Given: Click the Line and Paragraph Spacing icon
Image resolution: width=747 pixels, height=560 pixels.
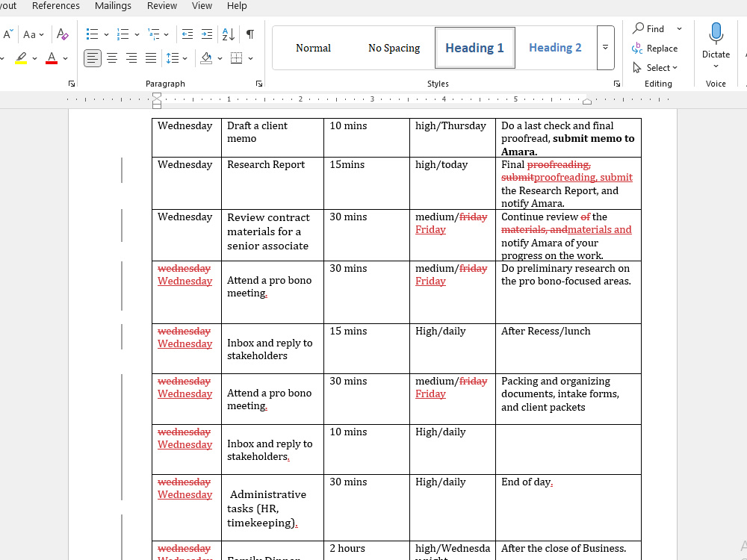Looking at the screenshot, I should tap(173, 58).
